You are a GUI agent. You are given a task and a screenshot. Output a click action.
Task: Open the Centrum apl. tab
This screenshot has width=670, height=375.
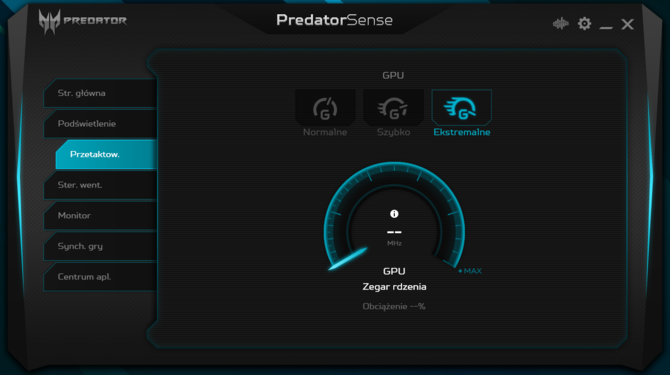tap(100, 277)
